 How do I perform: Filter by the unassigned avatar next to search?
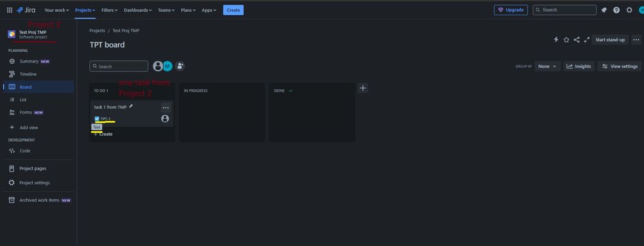coord(158,66)
